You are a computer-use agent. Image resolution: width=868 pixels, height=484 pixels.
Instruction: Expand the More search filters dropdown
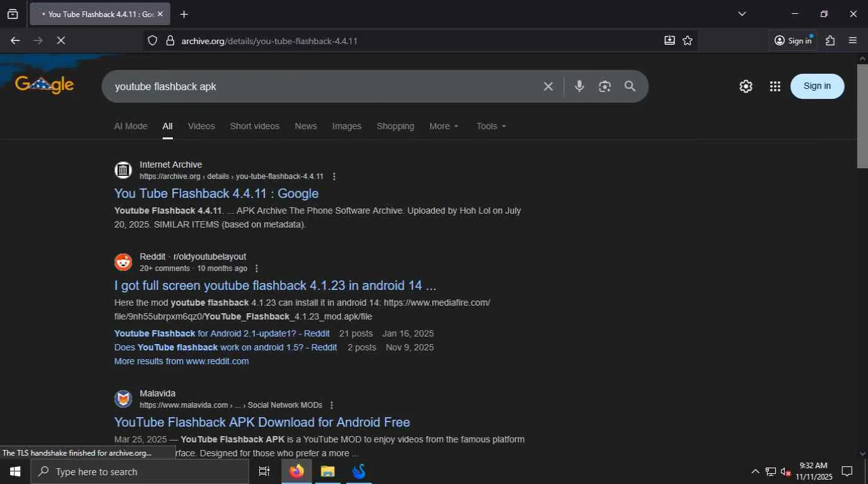pos(444,126)
